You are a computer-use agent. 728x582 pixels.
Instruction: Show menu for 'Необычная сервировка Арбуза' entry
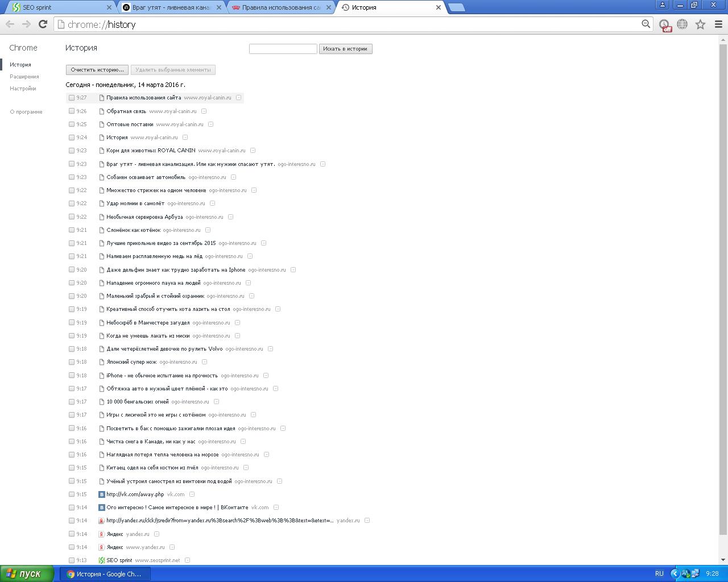(230, 217)
